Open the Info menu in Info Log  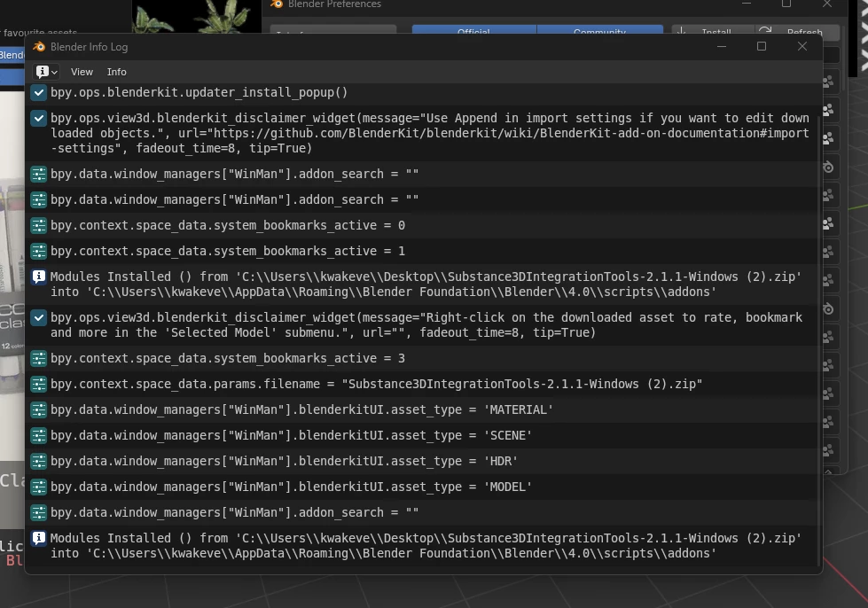click(116, 72)
